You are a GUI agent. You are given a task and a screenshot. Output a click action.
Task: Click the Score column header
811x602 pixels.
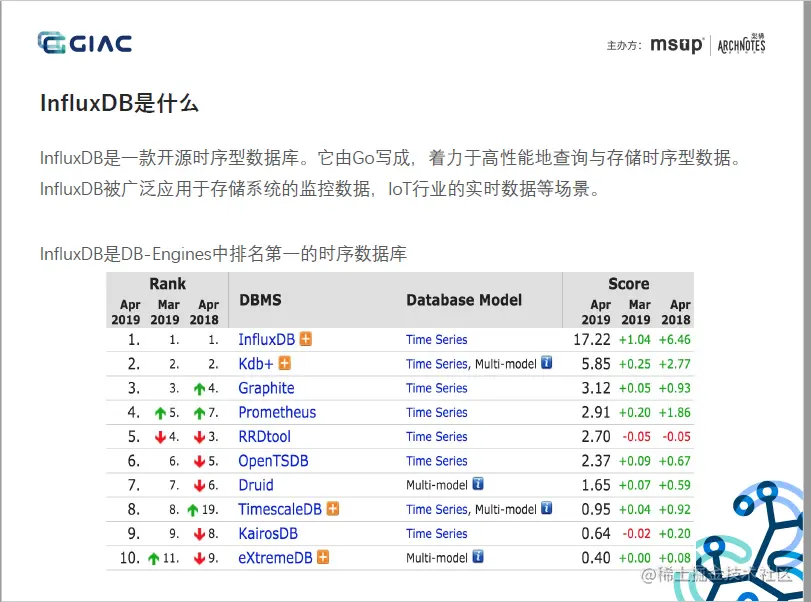(x=628, y=284)
